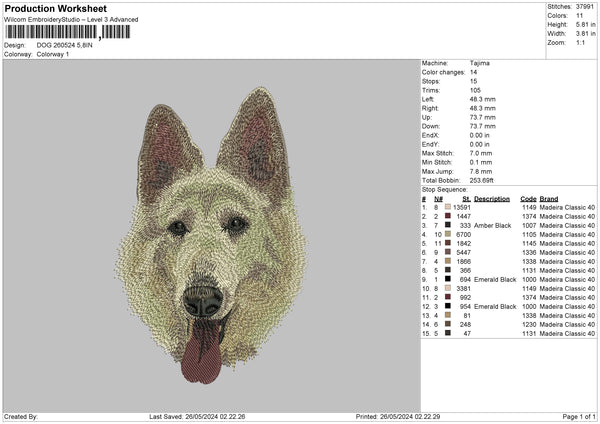This screenshot has height=424, width=600.
Task: Click the Machine value Tajima
Action: (x=480, y=63)
